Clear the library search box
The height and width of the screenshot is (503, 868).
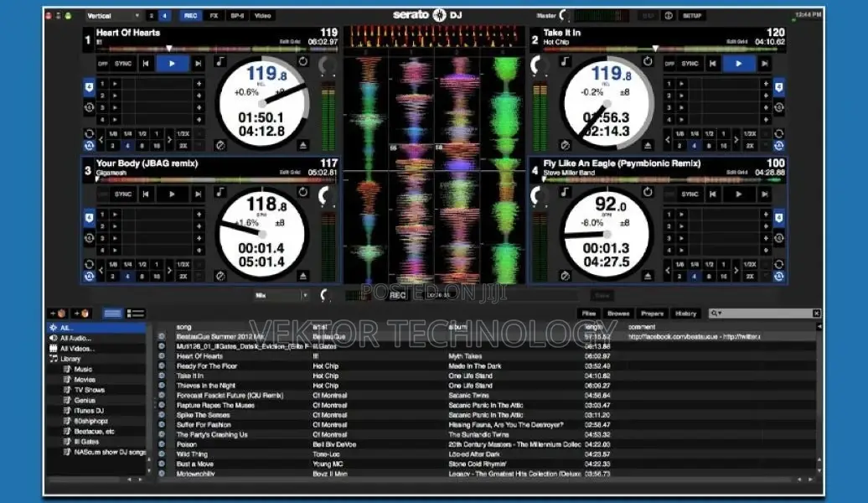817,314
